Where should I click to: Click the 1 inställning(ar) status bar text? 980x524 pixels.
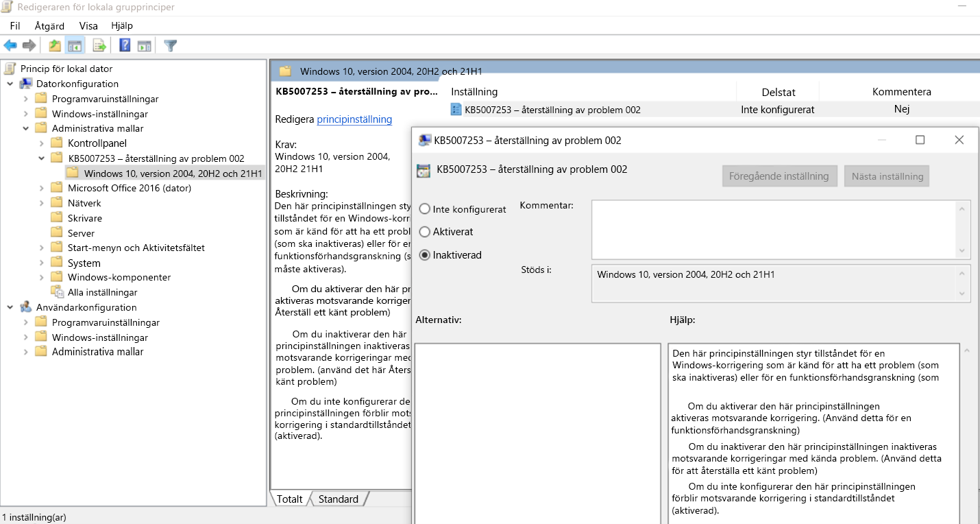(x=34, y=517)
